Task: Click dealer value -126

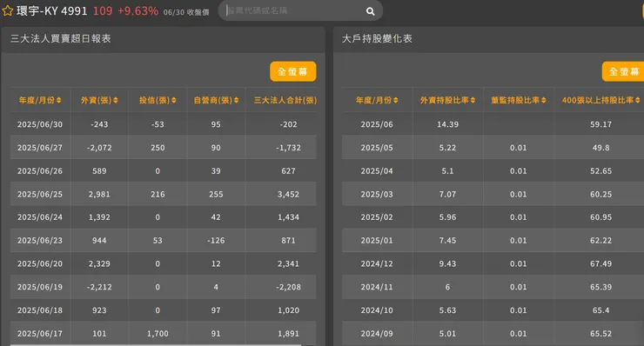Action: (x=216, y=241)
